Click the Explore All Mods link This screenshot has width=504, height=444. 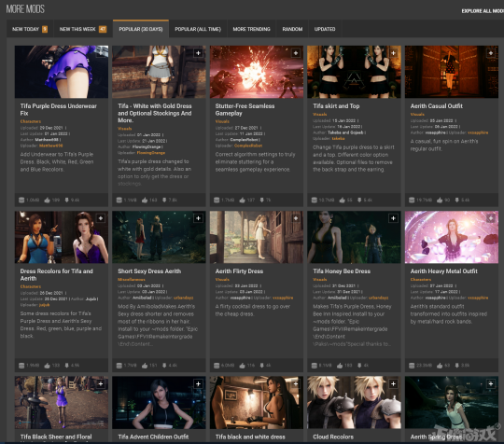pyautogui.click(x=483, y=11)
